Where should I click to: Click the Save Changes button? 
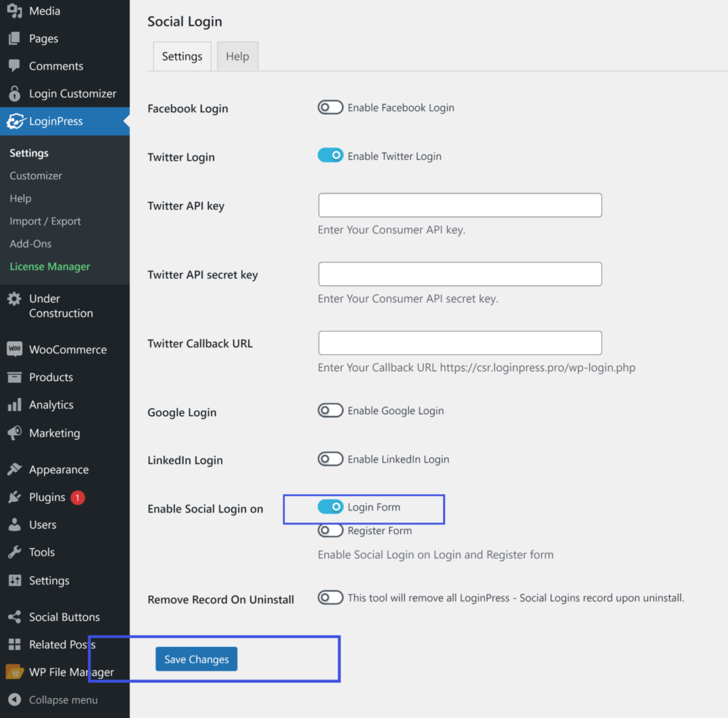pos(196,659)
